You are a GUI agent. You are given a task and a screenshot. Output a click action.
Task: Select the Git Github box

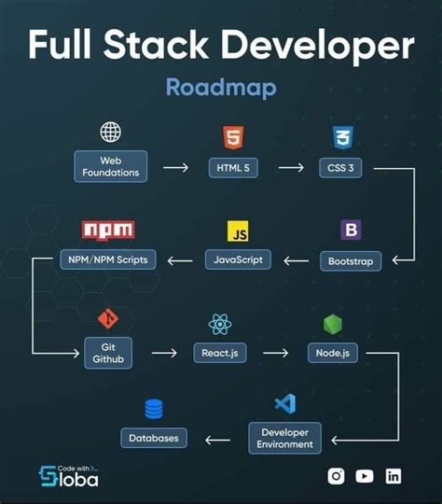(x=108, y=353)
